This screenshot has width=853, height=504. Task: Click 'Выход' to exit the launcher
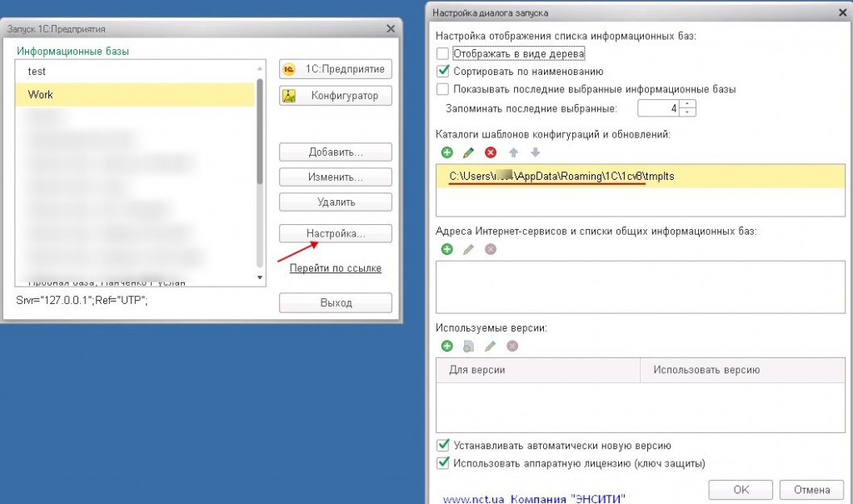pyautogui.click(x=336, y=302)
